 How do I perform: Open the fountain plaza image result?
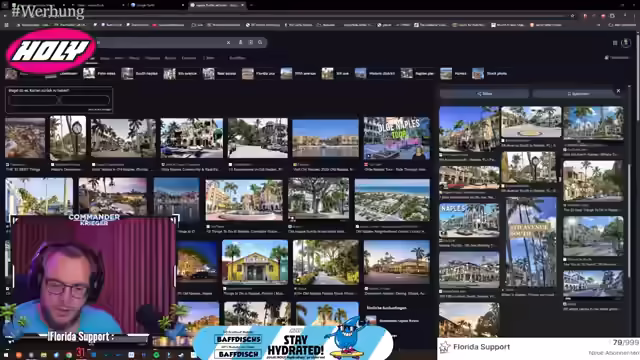[x=244, y=200]
